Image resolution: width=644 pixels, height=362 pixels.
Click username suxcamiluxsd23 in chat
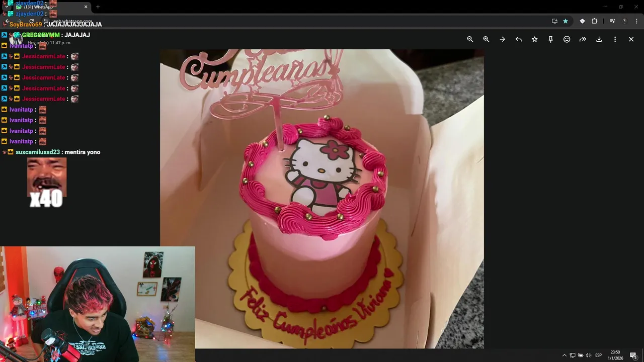pyautogui.click(x=38, y=152)
